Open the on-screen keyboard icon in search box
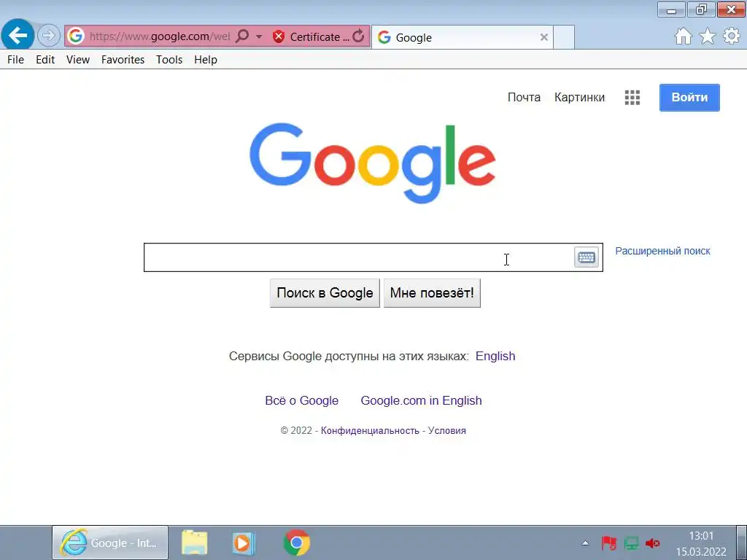 (587, 257)
